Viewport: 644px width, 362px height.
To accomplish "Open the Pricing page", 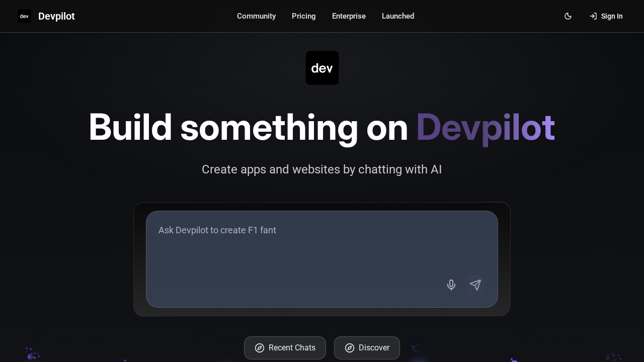I will (x=303, y=16).
